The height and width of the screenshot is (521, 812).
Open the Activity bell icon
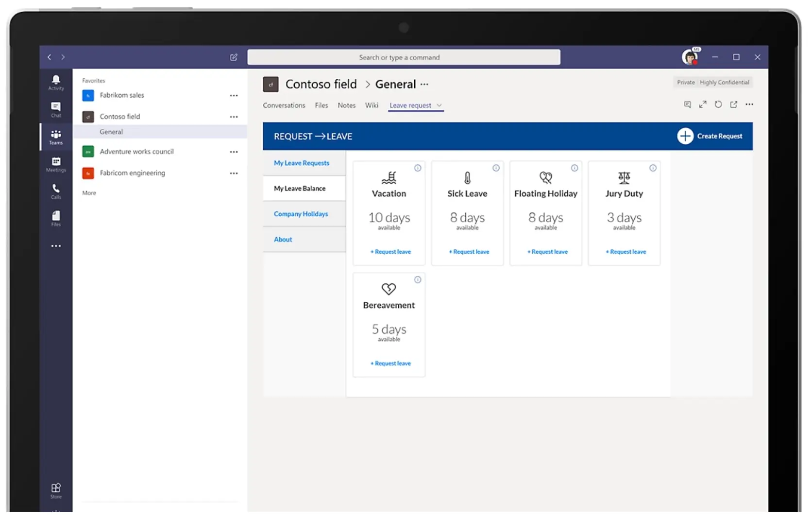point(56,82)
